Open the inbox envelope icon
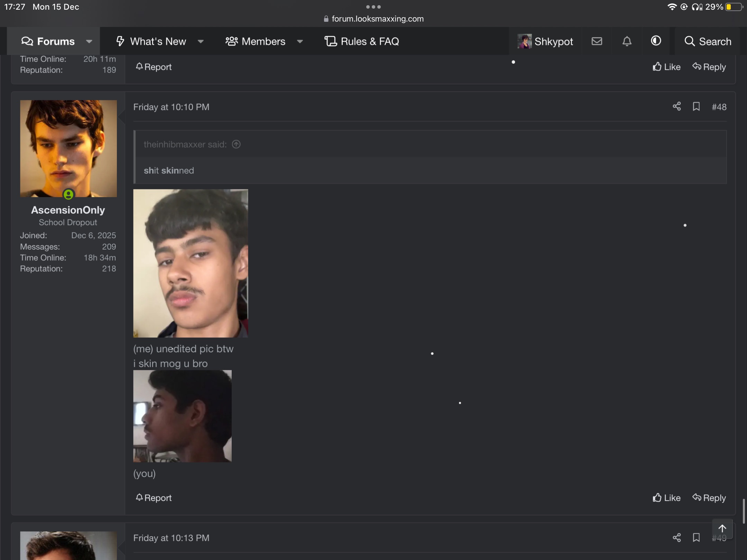Screen dimensions: 747x560 pos(597,41)
